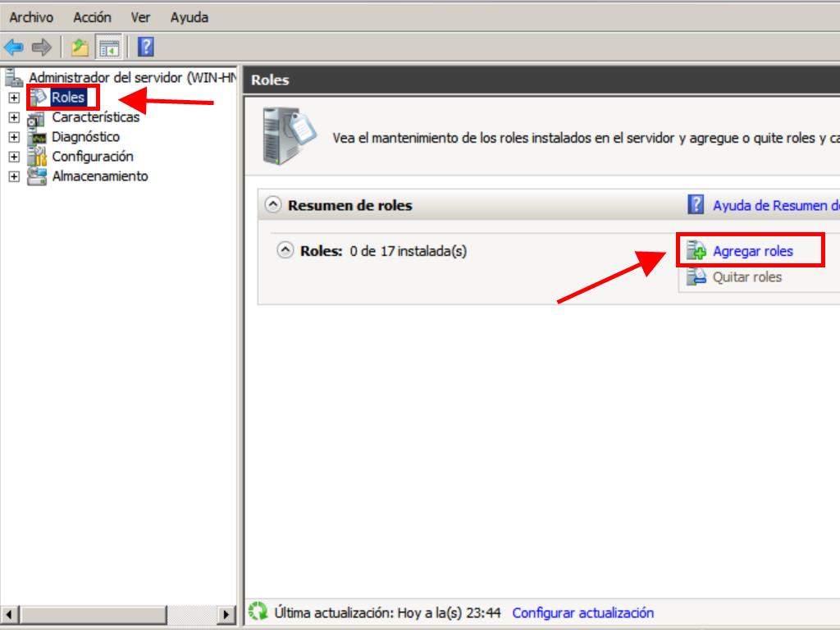Click the Ayuda de Resumen help icon

point(696,205)
